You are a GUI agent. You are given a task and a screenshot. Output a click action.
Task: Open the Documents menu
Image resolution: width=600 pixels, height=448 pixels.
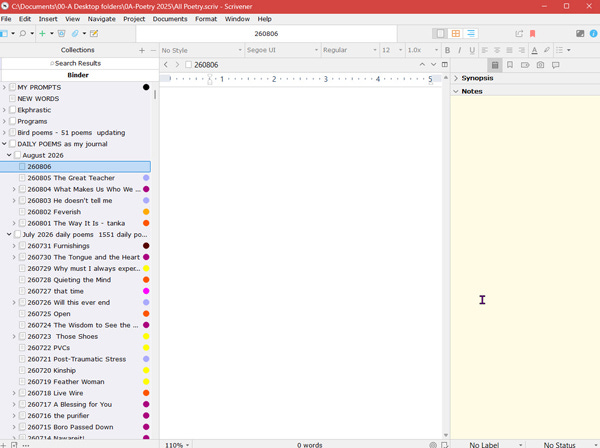[x=170, y=19]
